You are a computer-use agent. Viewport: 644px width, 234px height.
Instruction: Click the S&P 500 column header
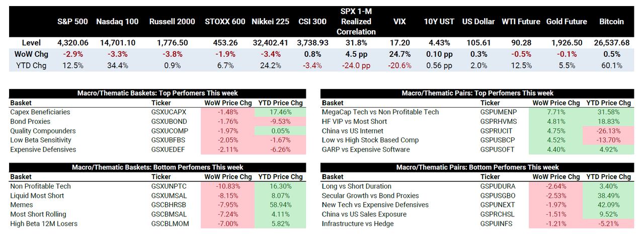pyautogui.click(x=72, y=22)
